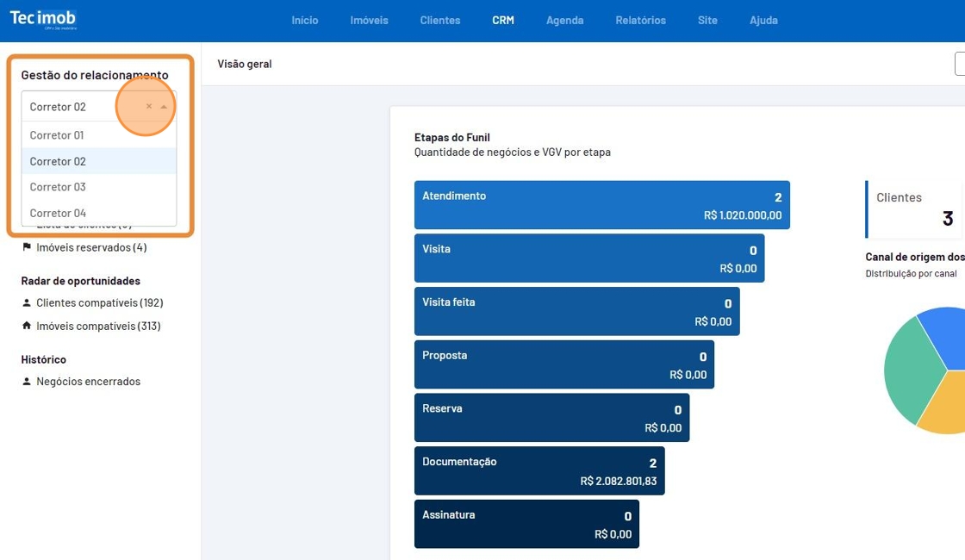Click the Clientes summary card
This screenshot has width=965, height=560.
pyautogui.click(x=915, y=209)
